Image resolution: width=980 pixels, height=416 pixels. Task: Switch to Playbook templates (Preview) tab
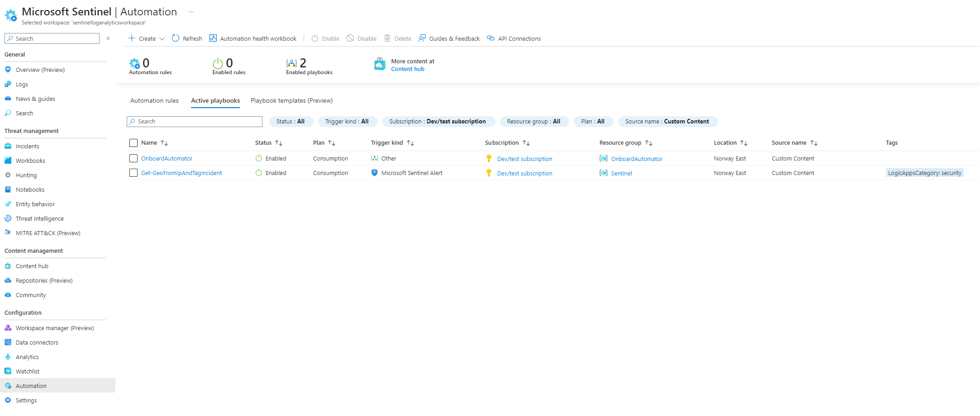tap(292, 100)
